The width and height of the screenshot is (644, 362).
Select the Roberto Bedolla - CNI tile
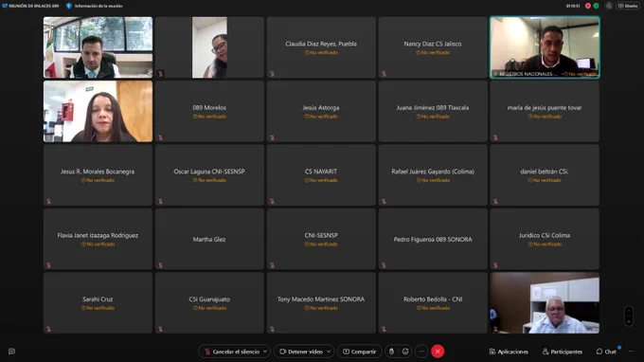[433, 303]
